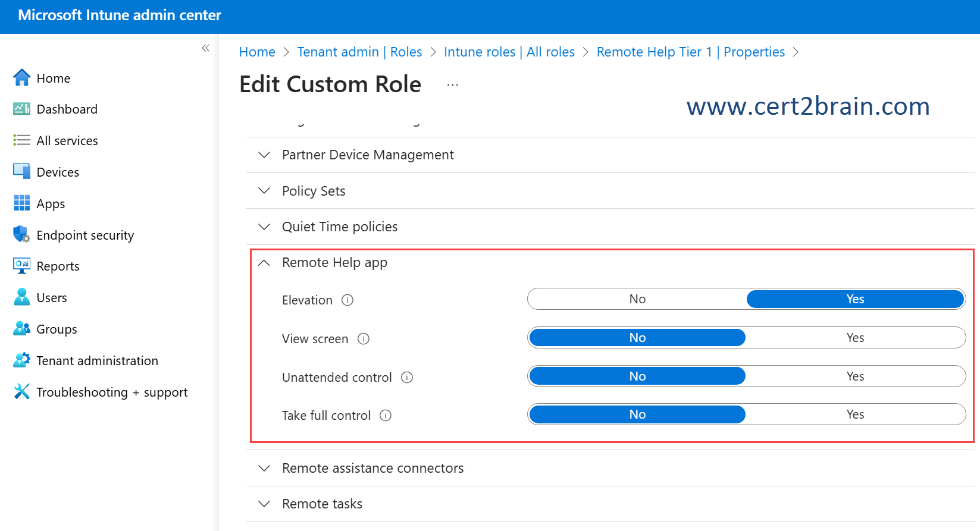Open Groups in the left navigation
Screen dimensions: 980x531
(x=57, y=329)
